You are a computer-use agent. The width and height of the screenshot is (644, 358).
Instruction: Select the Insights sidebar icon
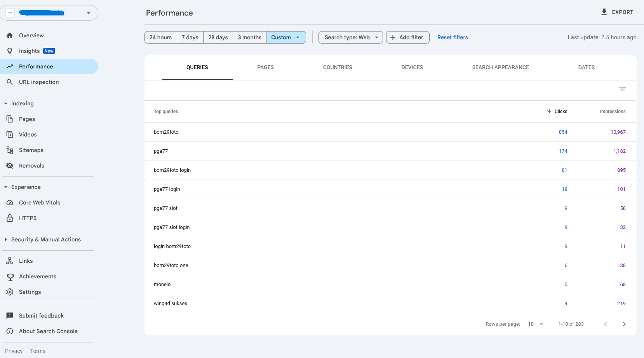tap(10, 51)
